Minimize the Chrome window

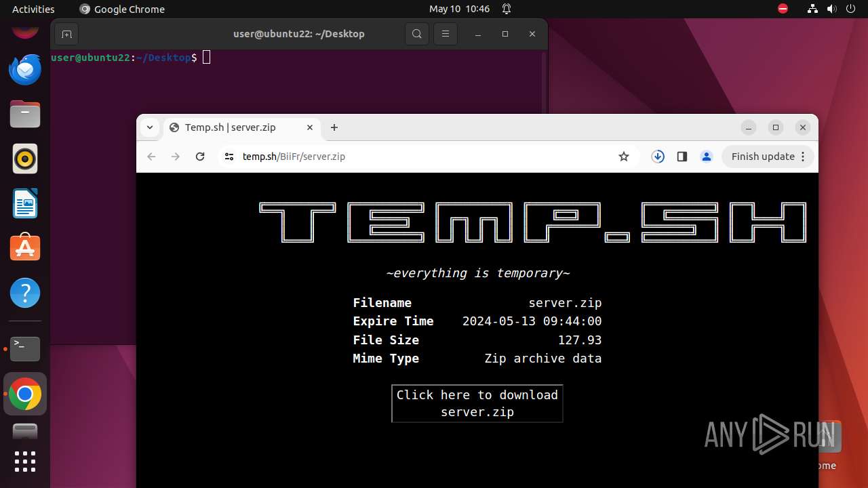pyautogui.click(x=749, y=127)
